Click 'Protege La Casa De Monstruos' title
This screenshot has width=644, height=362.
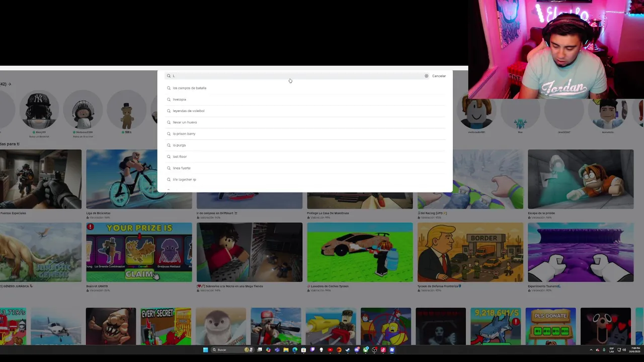(x=328, y=213)
